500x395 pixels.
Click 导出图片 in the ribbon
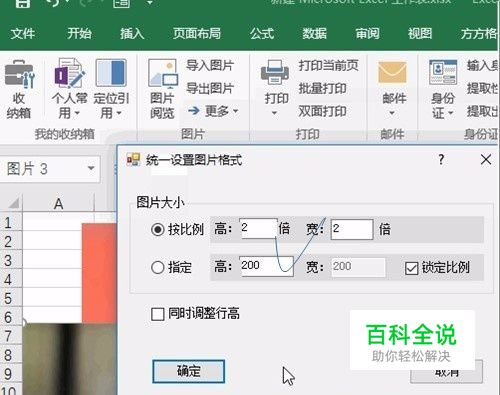tap(210, 88)
